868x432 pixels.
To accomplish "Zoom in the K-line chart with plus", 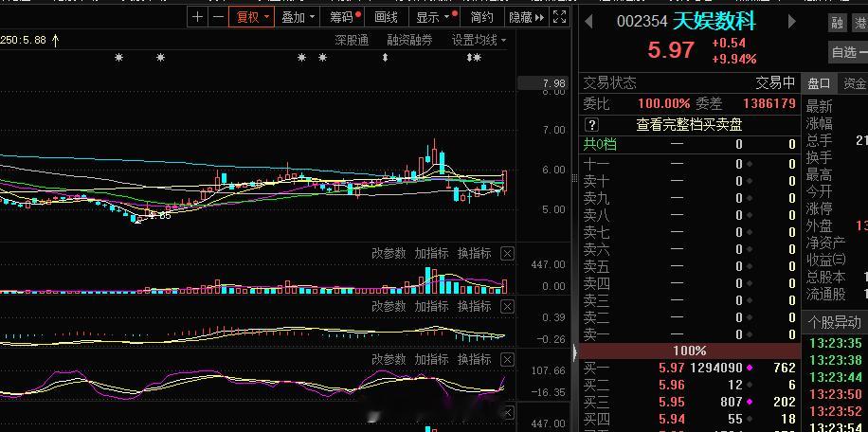I will [197, 17].
